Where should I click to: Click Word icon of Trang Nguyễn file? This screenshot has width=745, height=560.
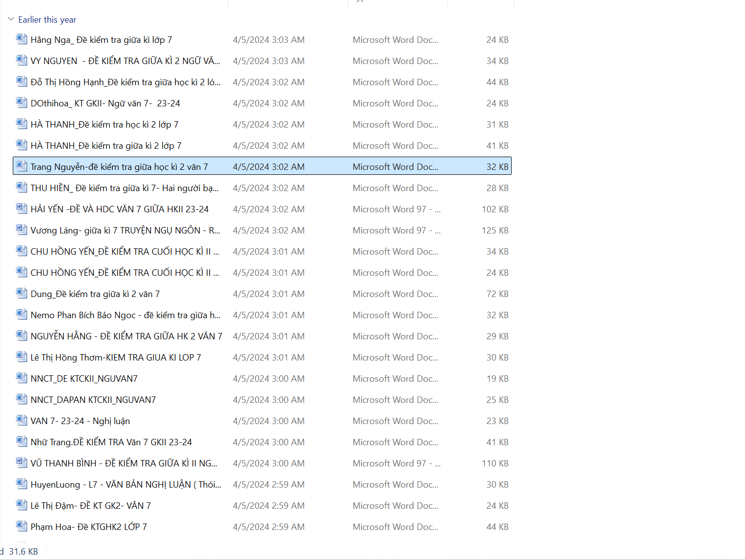pyautogui.click(x=22, y=166)
